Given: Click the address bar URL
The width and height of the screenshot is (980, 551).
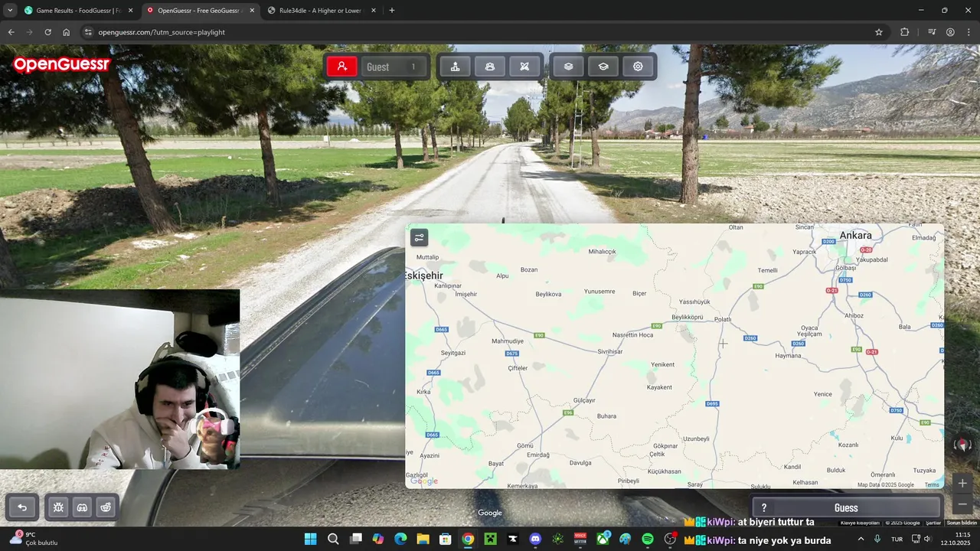Looking at the screenshot, I should coord(162,32).
